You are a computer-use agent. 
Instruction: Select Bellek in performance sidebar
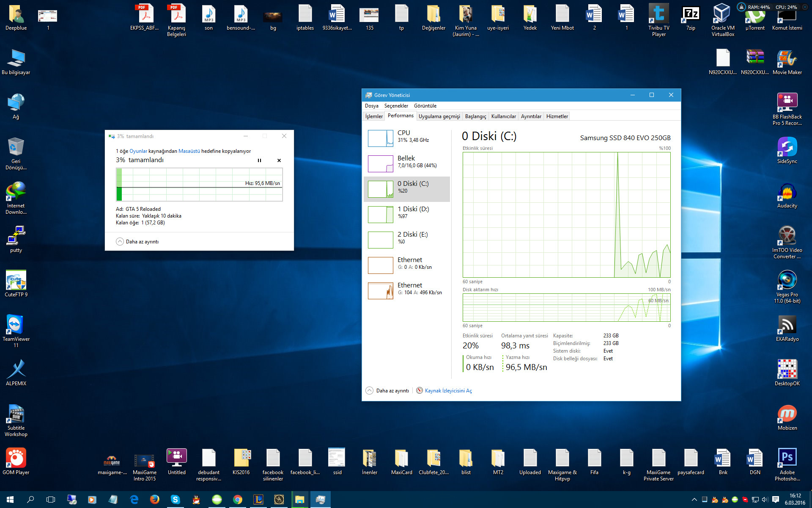[407, 163]
